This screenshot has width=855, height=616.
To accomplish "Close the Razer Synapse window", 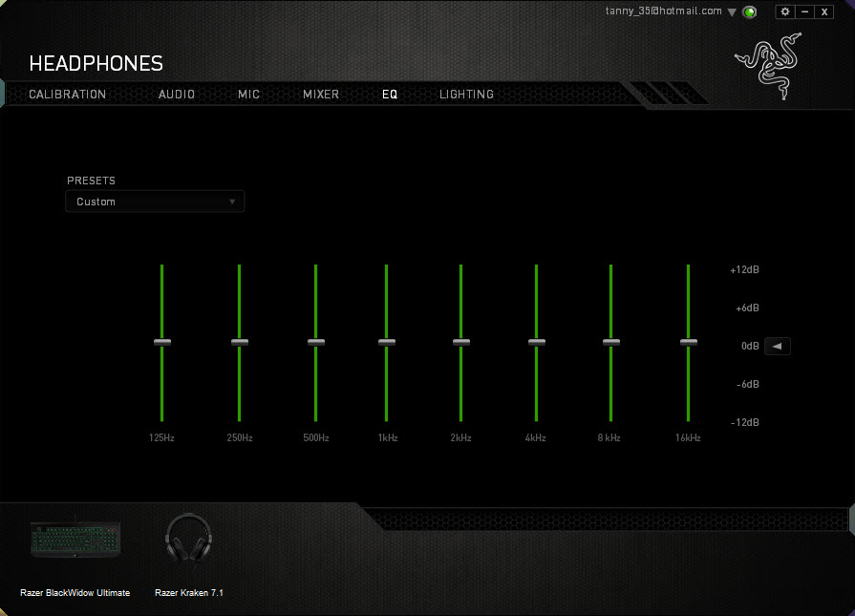I will pyautogui.click(x=824, y=11).
